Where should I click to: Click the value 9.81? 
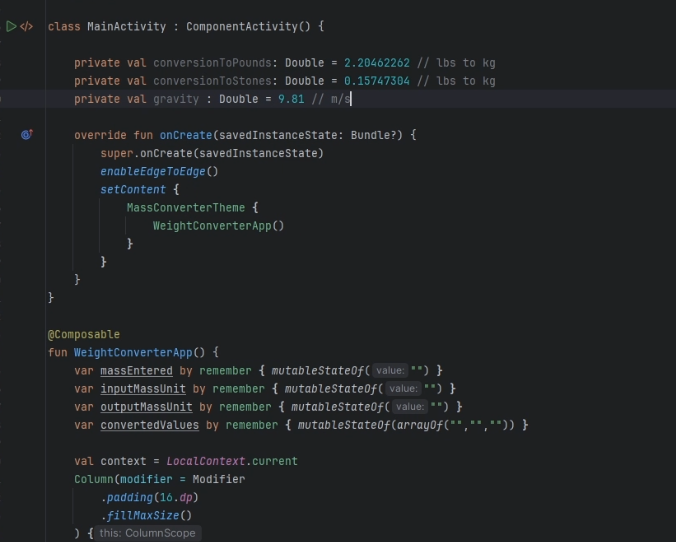click(x=291, y=99)
